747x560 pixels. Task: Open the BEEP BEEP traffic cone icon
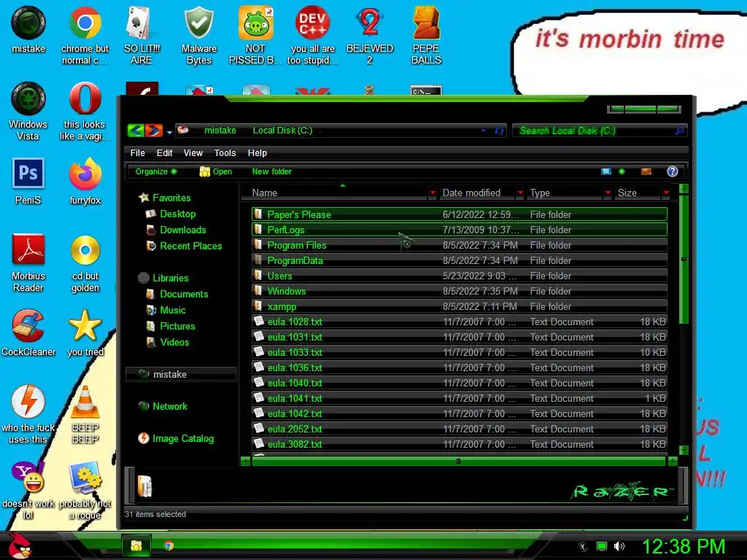[x=85, y=413]
